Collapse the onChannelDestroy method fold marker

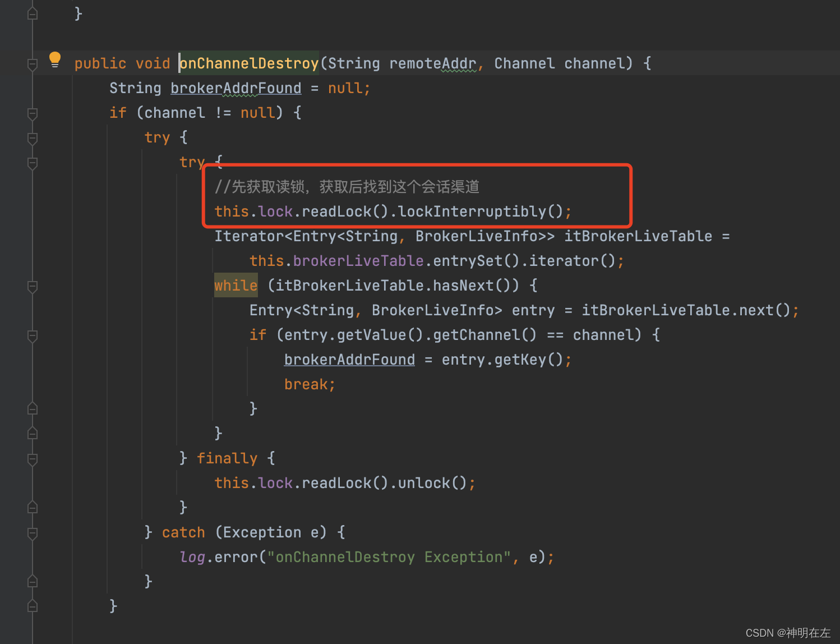pyautogui.click(x=33, y=64)
